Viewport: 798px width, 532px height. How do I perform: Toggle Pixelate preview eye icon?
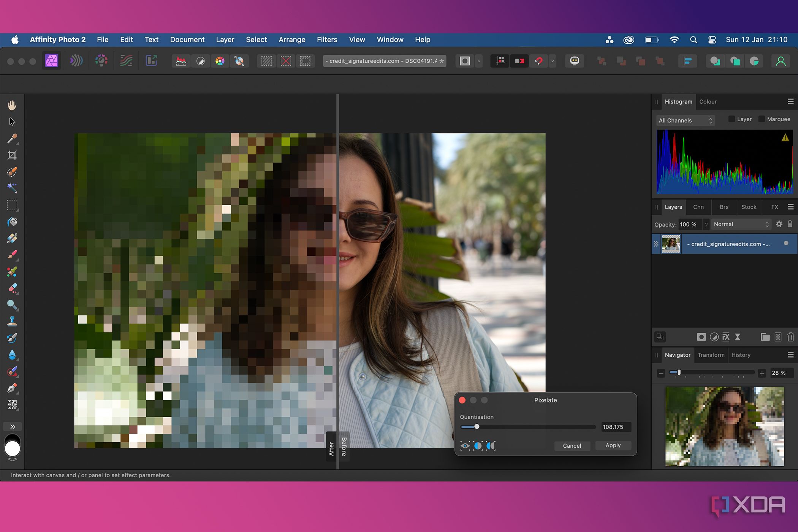[465, 446]
